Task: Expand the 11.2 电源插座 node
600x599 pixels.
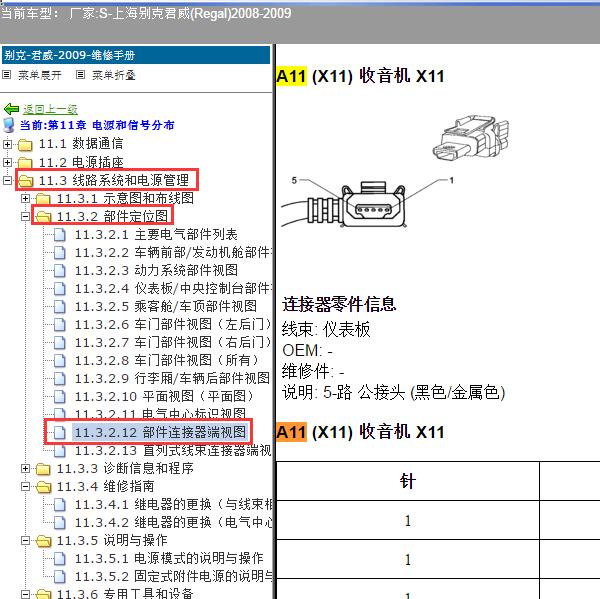Action: [7, 162]
